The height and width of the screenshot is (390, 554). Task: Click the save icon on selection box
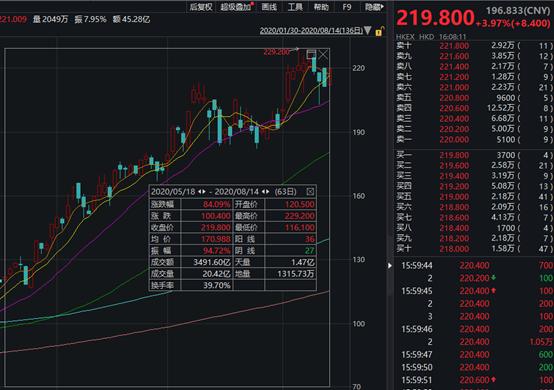pyautogui.click(x=311, y=54)
